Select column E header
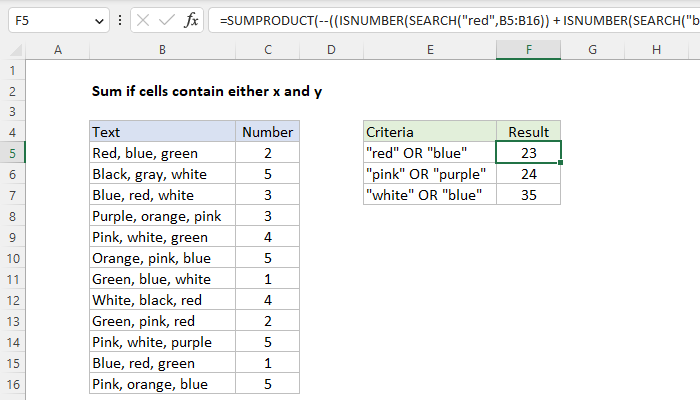700x400 pixels. pos(430,50)
